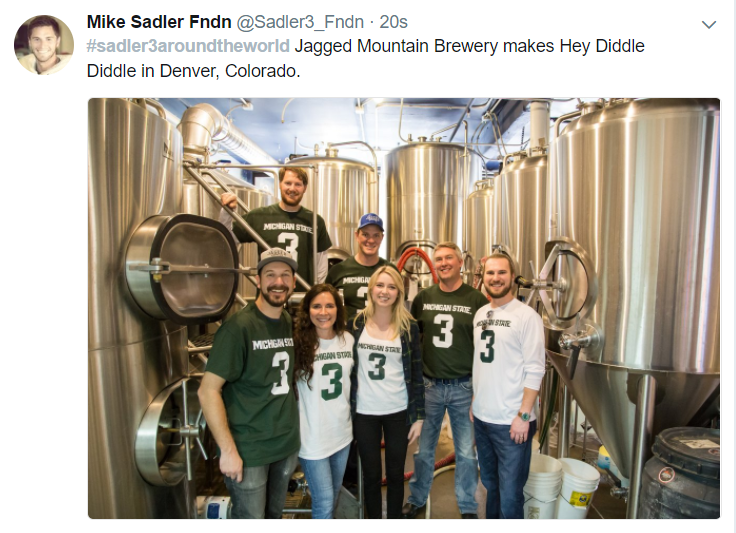This screenshot has height=533, width=736.
Task: Open the 20s timestamp permalink
Action: click(x=393, y=22)
